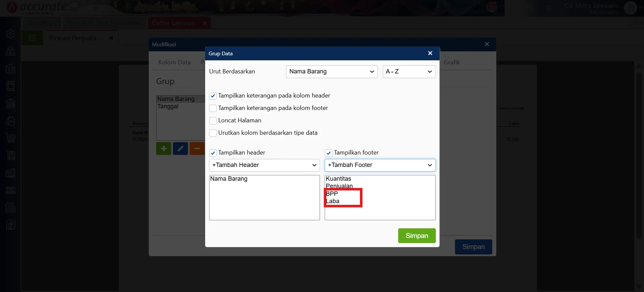This screenshot has height=292, width=644.
Task: Open the ledger book sidebar module
Action: (x=11, y=86)
